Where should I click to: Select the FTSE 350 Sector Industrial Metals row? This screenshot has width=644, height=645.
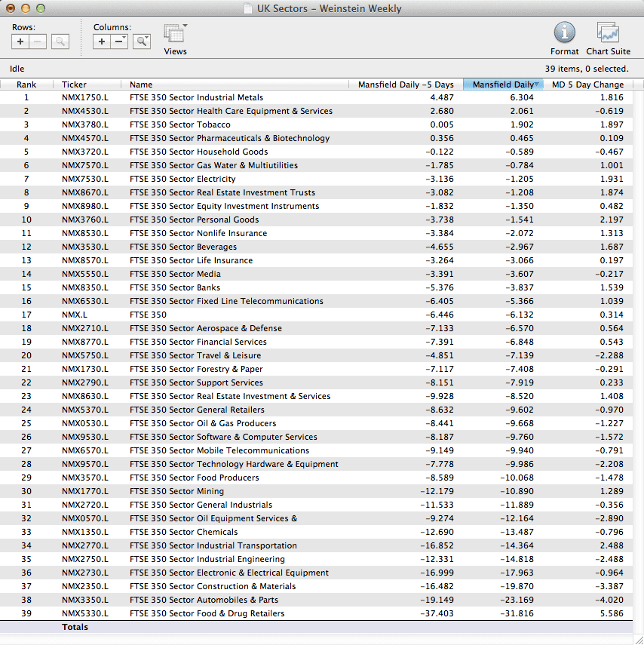pos(196,97)
